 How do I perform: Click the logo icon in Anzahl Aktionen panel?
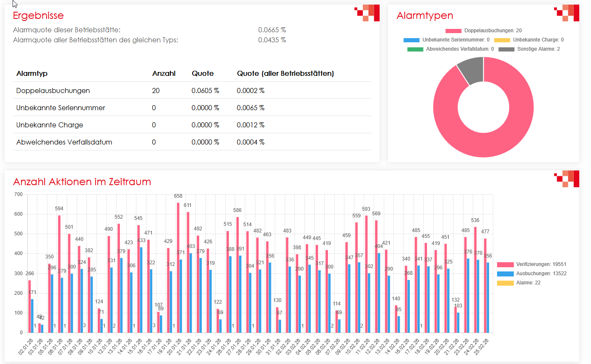(567, 179)
